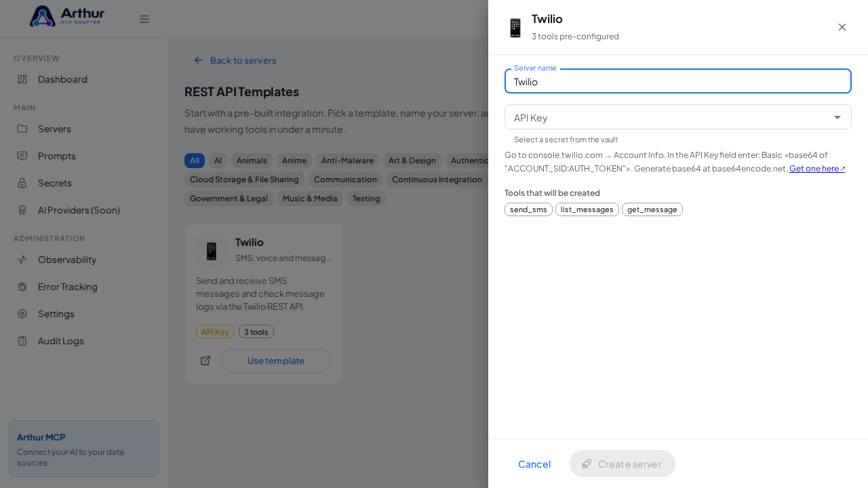The height and width of the screenshot is (488, 868).
Task: Click the Arthur MCP Adapter logo
Action: click(67, 16)
